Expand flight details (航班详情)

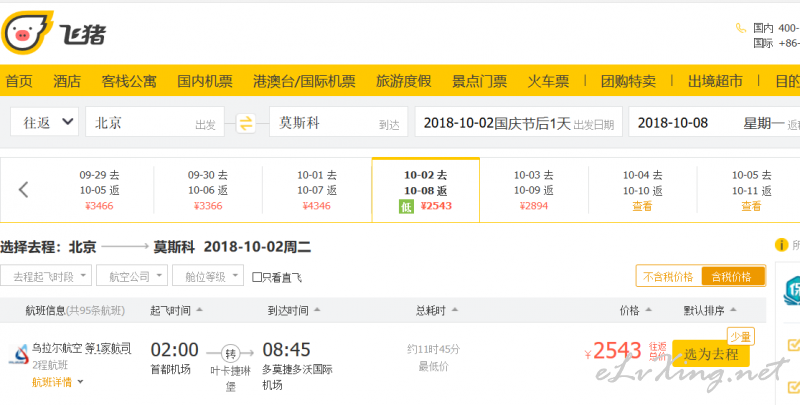point(57,382)
